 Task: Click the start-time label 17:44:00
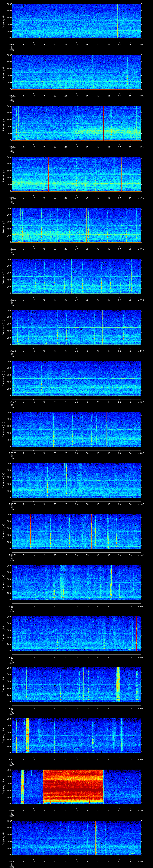point(12,708)
